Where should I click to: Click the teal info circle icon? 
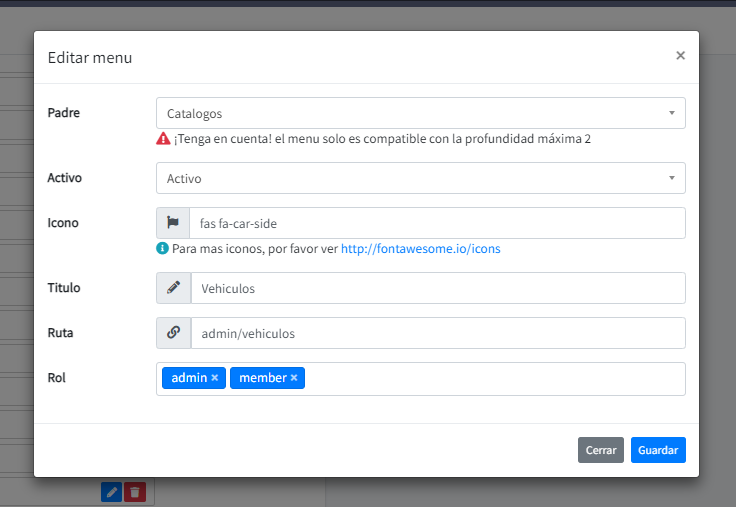(x=163, y=248)
